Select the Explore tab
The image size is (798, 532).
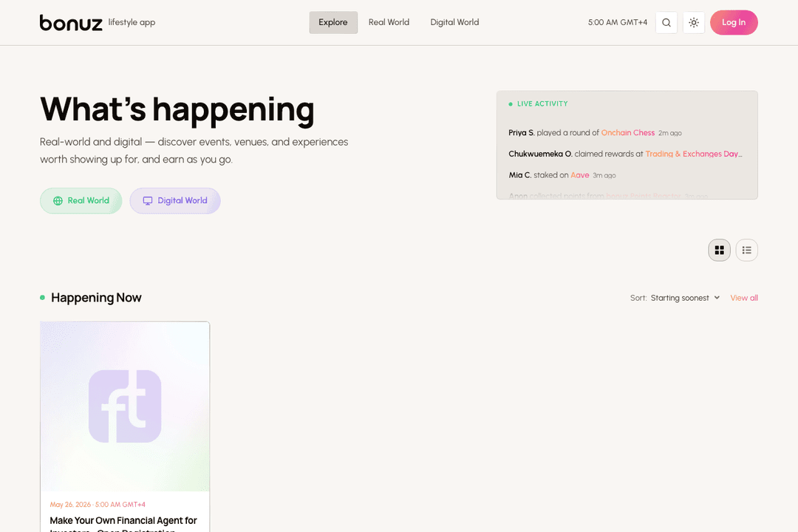click(x=333, y=22)
